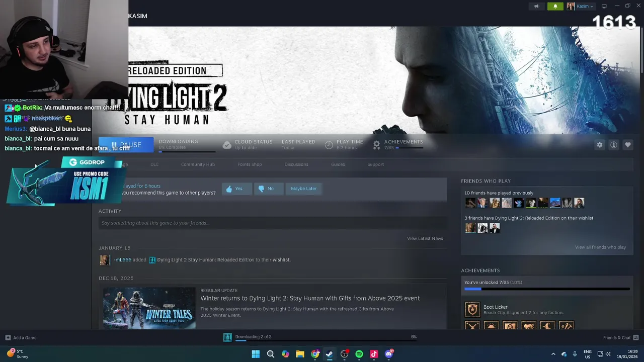Open the DLC tab
Viewport: 644px width, 362px height.
(154, 164)
